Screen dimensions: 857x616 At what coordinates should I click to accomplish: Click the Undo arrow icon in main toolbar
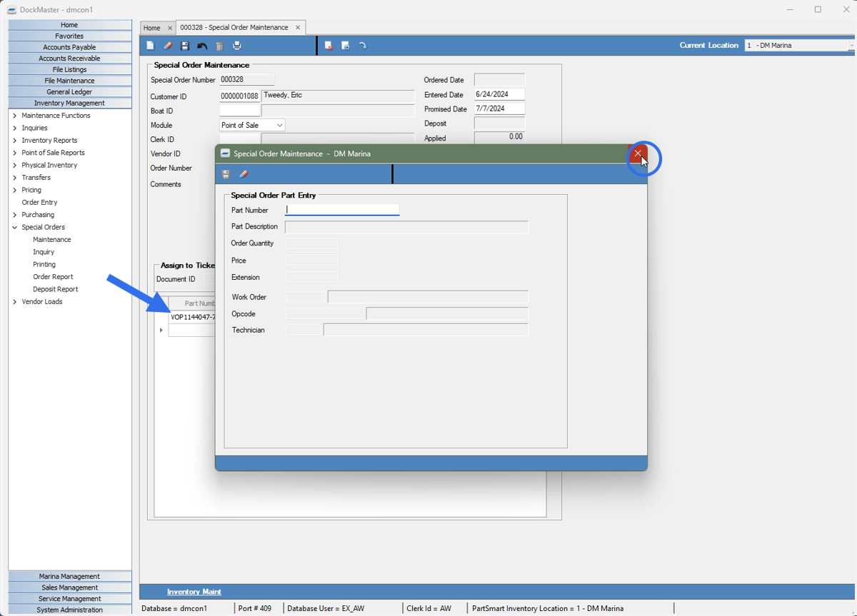202,46
